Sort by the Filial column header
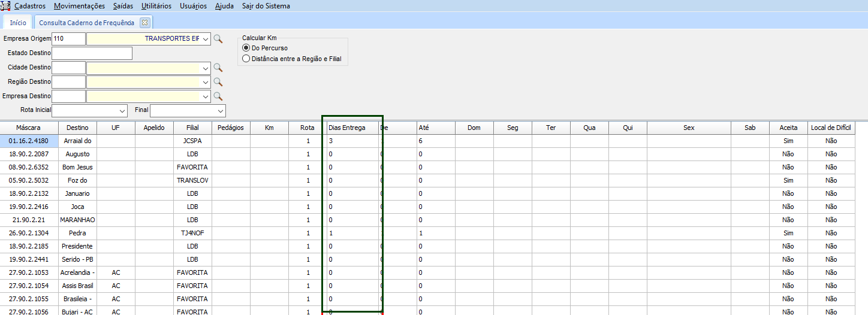Image resolution: width=868 pixels, height=315 pixels. [192, 128]
